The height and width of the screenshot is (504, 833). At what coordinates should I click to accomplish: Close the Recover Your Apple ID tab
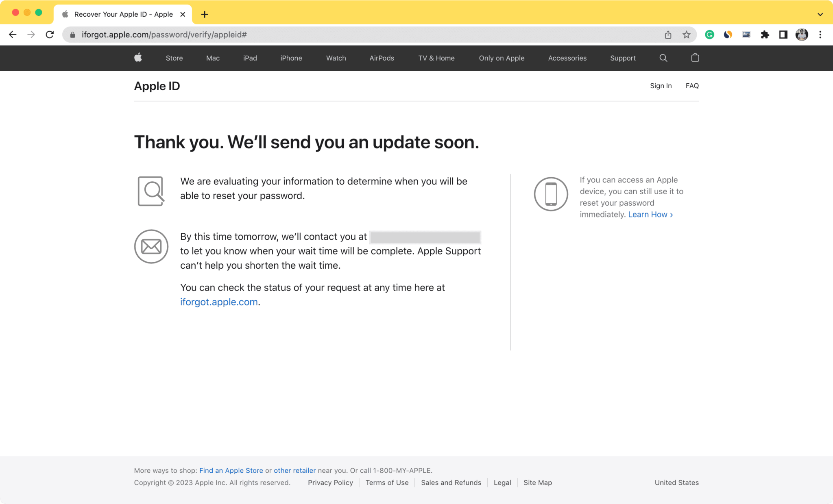(183, 14)
